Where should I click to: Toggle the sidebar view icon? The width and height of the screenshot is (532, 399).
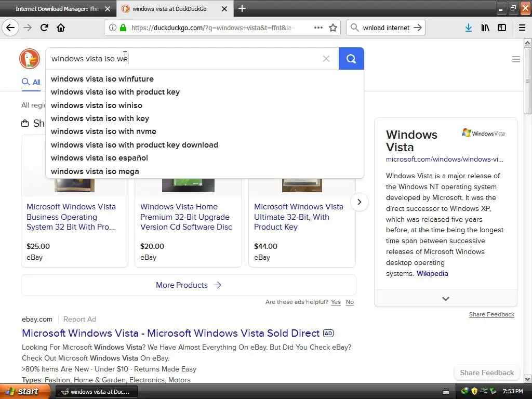[502, 28]
